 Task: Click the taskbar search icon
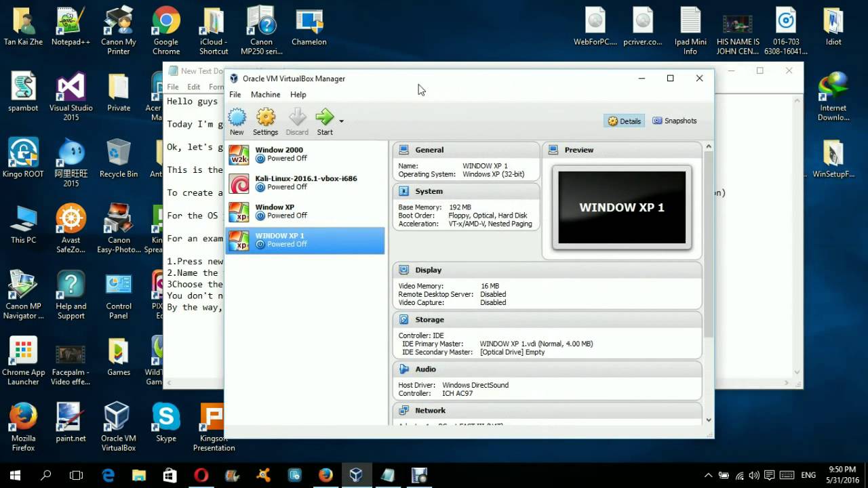click(x=46, y=475)
